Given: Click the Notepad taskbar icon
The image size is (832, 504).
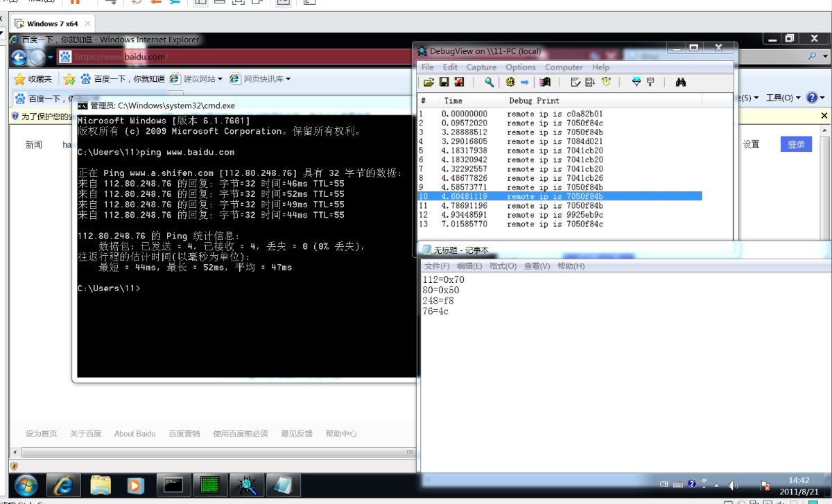Looking at the screenshot, I should (x=284, y=485).
